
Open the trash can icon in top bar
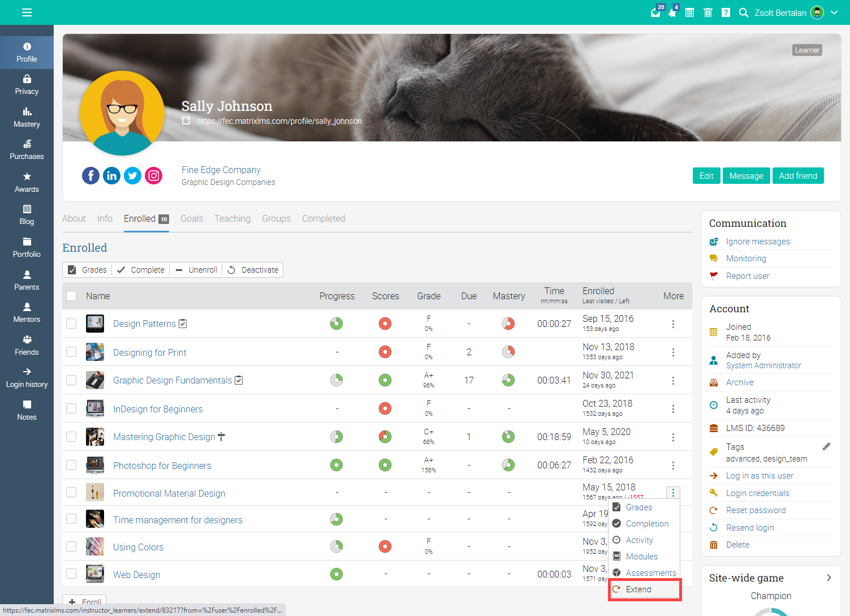(707, 12)
